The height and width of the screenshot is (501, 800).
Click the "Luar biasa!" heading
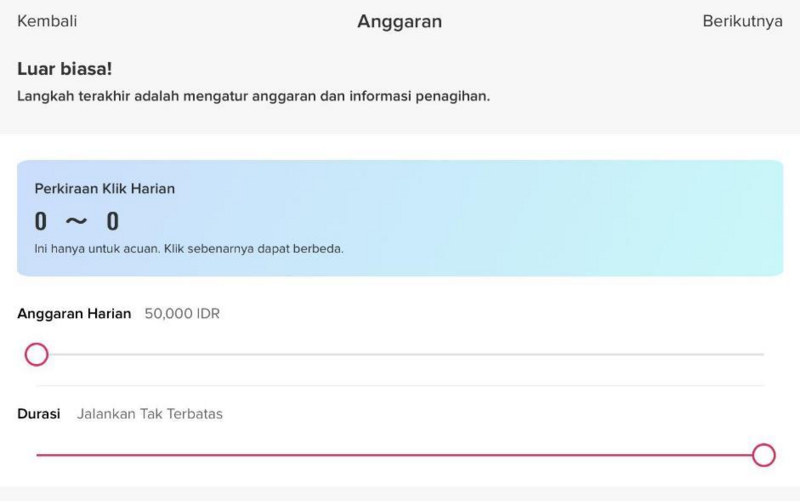(65, 70)
